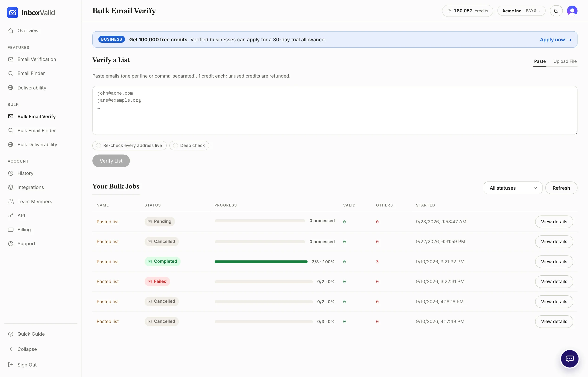Enable the Deep check option

[x=189, y=146]
